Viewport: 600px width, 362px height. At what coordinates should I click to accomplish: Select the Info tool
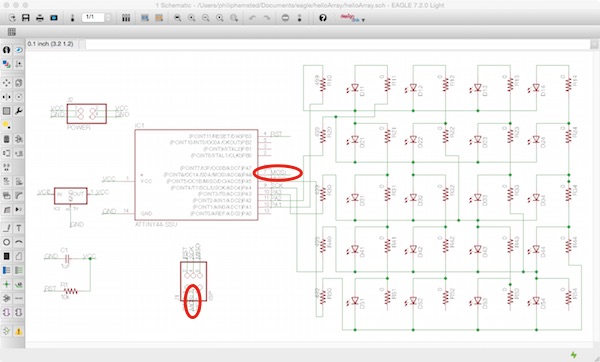[x=7, y=50]
